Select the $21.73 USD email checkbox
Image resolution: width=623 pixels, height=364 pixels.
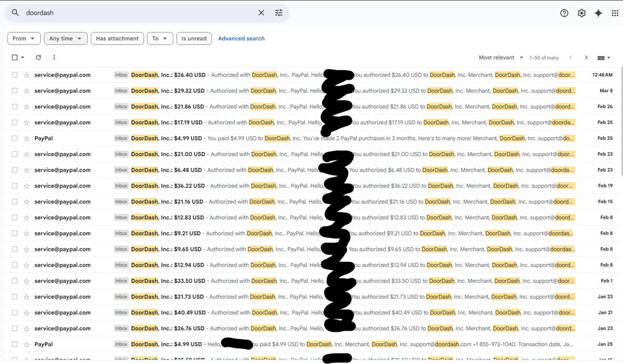tap(15, 297)
